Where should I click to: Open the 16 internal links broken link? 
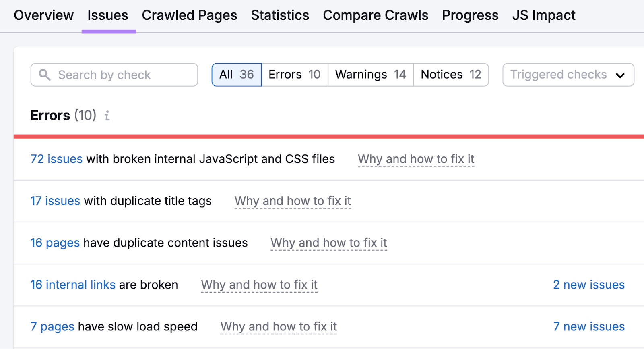coord(72,285)
